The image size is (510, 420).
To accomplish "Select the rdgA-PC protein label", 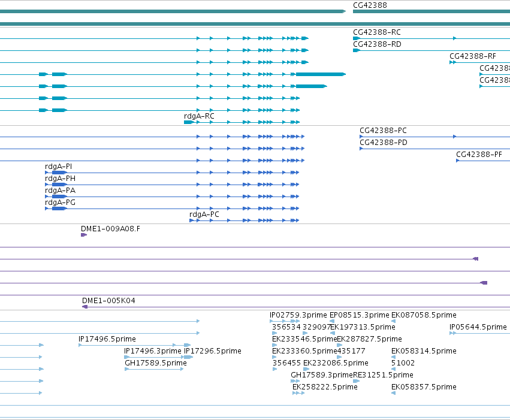I will [x=204, y=214].
